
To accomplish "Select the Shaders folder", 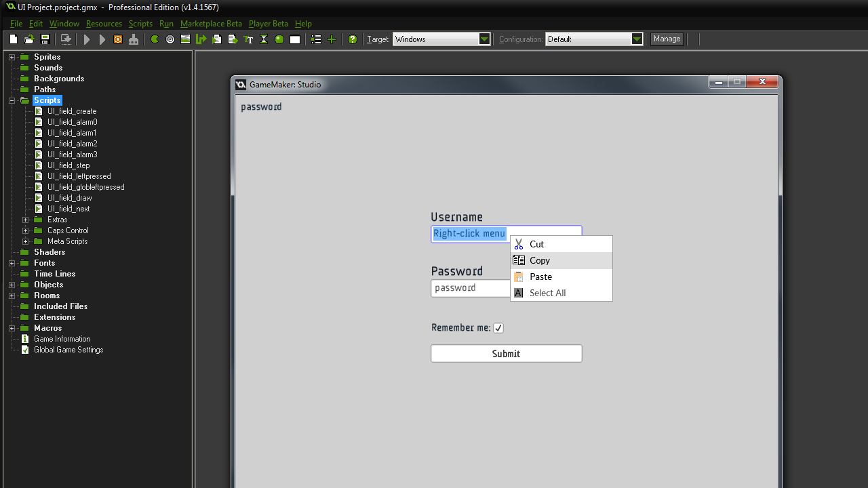I will [50, 252].
